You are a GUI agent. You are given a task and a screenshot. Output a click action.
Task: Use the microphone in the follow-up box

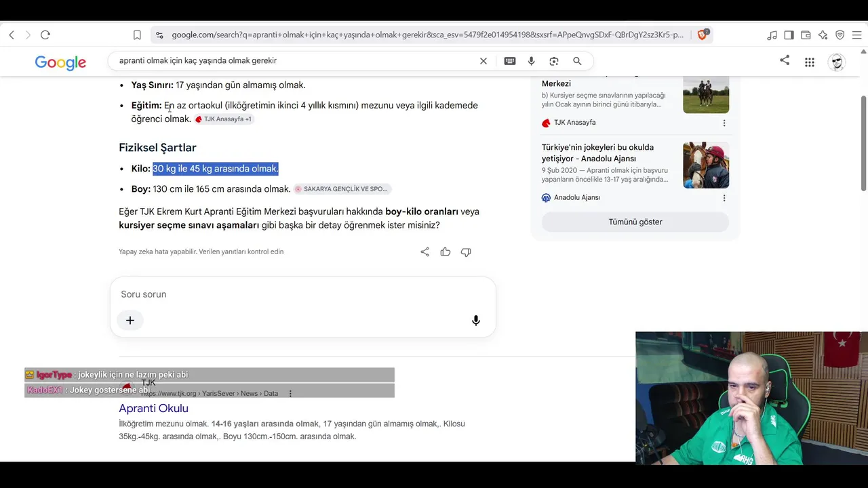476,321
